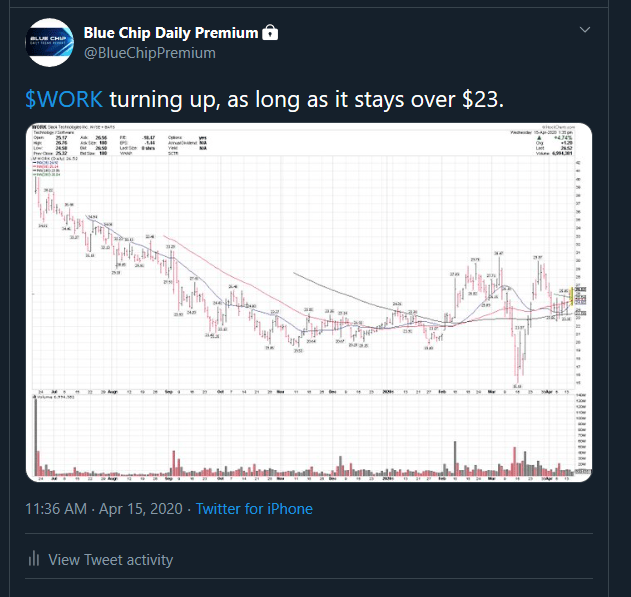Open the $WORK cashtag link
The height and width of the screenshot is (597, 631).
coord(64,99)
